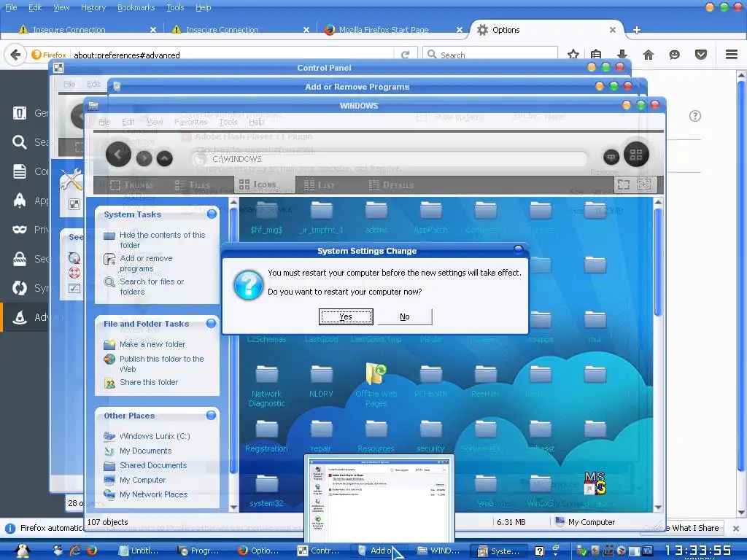Click the Untitl... taskbar button

[139, 551]
